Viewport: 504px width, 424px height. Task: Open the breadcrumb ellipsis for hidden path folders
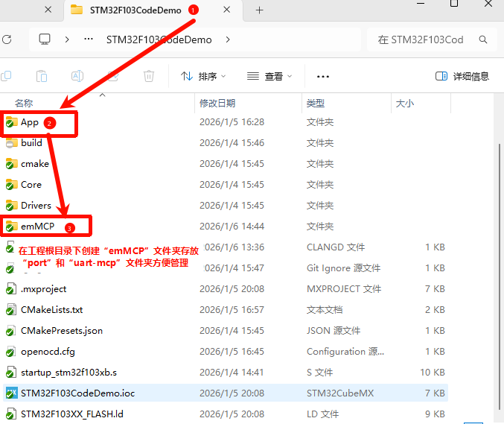coord(89,39)
